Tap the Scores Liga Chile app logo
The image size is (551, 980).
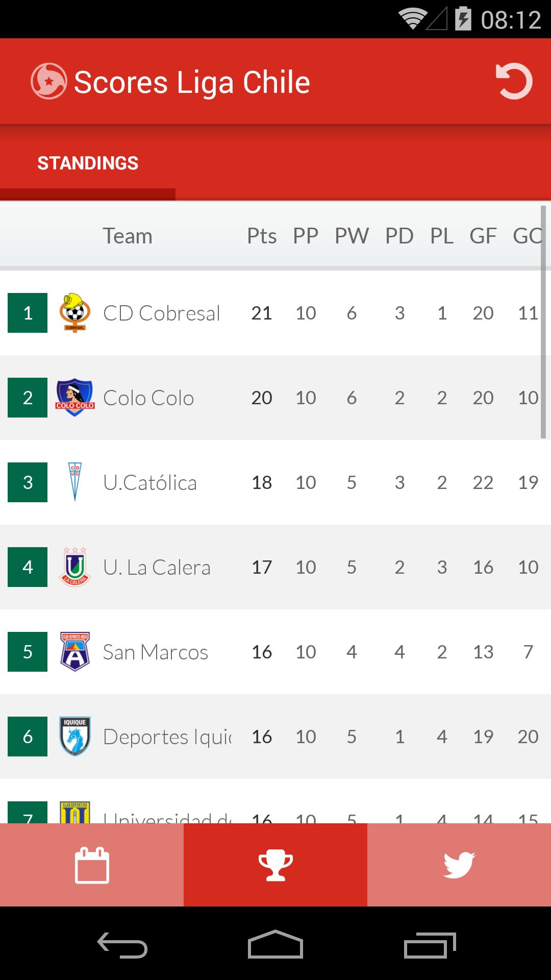pos(48,81)
